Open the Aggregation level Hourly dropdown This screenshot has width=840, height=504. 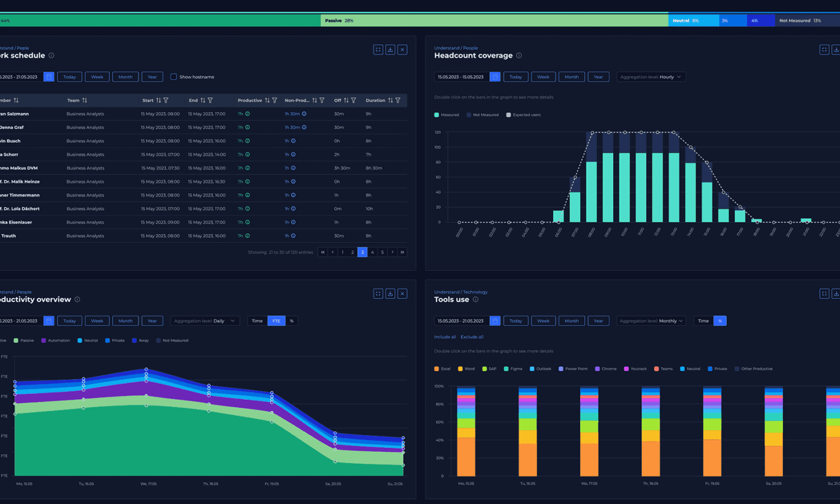click(651, 77)
